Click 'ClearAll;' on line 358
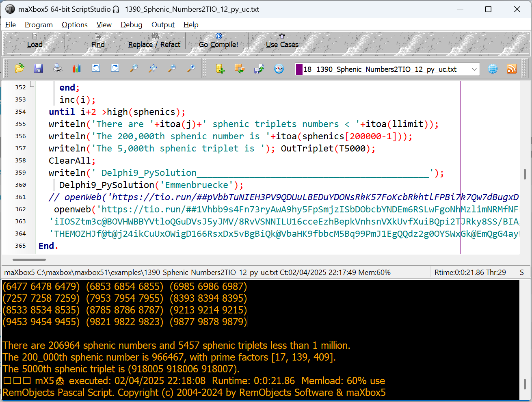The image size is (532, 402). 72,160
